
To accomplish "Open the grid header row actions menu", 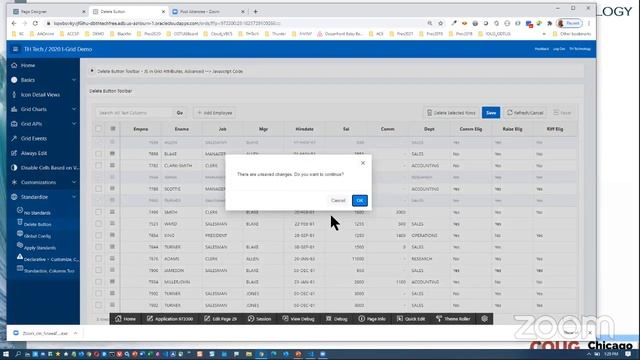I will (x=113, y=129).
